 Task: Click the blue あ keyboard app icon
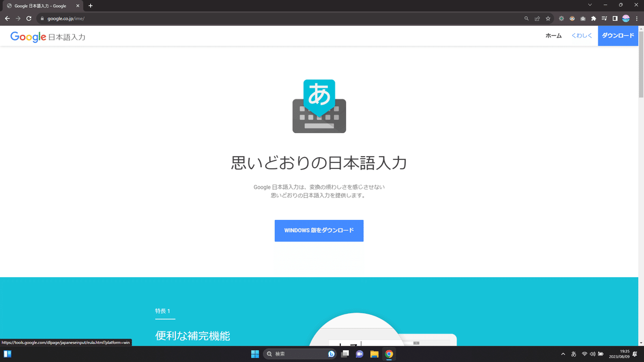[319, 106]
